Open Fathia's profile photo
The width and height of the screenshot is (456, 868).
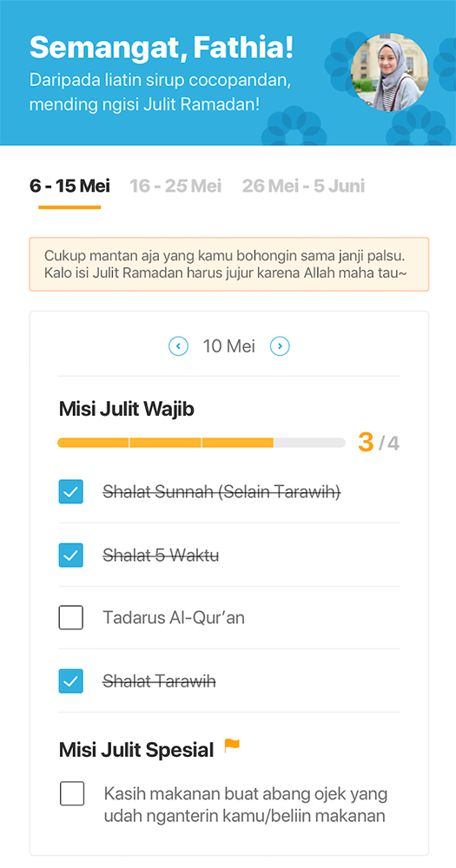389,73
